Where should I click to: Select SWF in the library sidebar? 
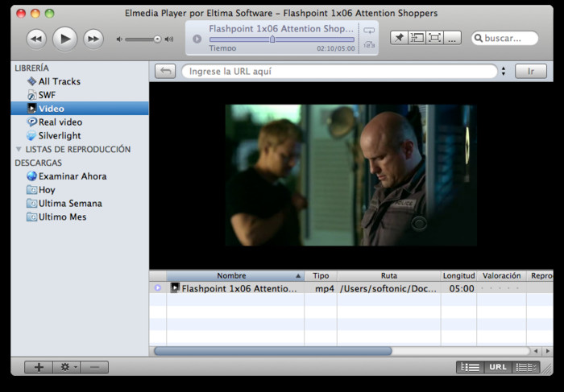pos(80,95)
